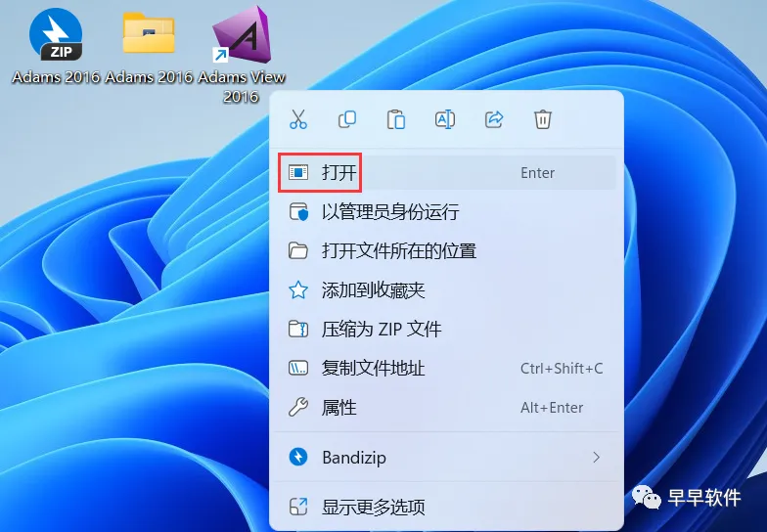Click the blue Bandizip logo icon
Viewport: 767px width, 532px height.
[298, 458]
